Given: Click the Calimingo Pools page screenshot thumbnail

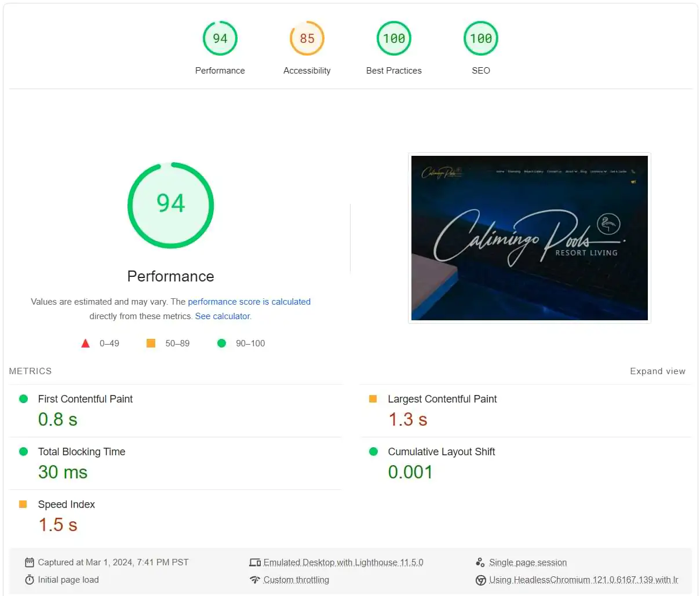Looking at the screenshot, I should (x=529, y=238).
